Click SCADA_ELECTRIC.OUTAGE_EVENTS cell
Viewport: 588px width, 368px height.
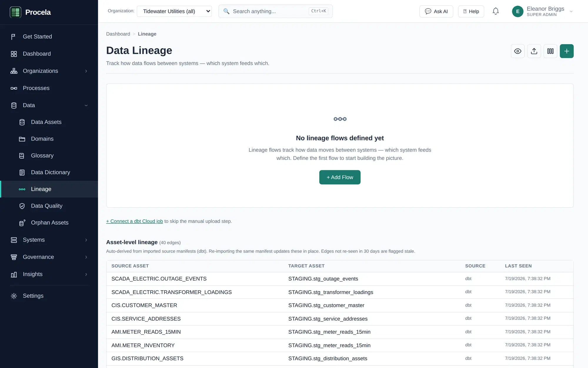tap(159, 279)
